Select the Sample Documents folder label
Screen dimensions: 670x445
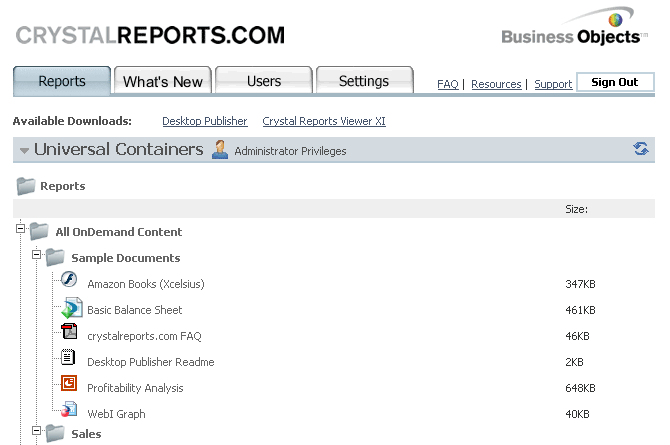pos(126,258)
